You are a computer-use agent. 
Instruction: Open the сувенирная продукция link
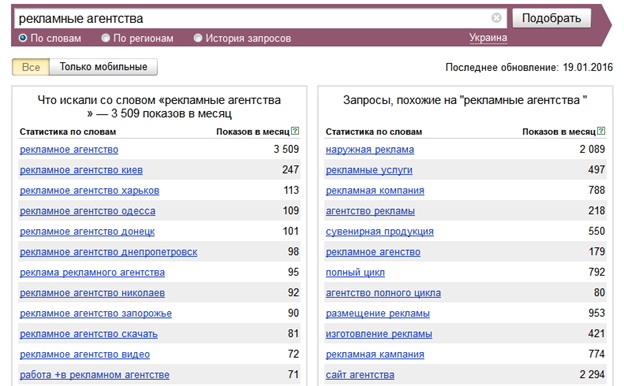380,232
